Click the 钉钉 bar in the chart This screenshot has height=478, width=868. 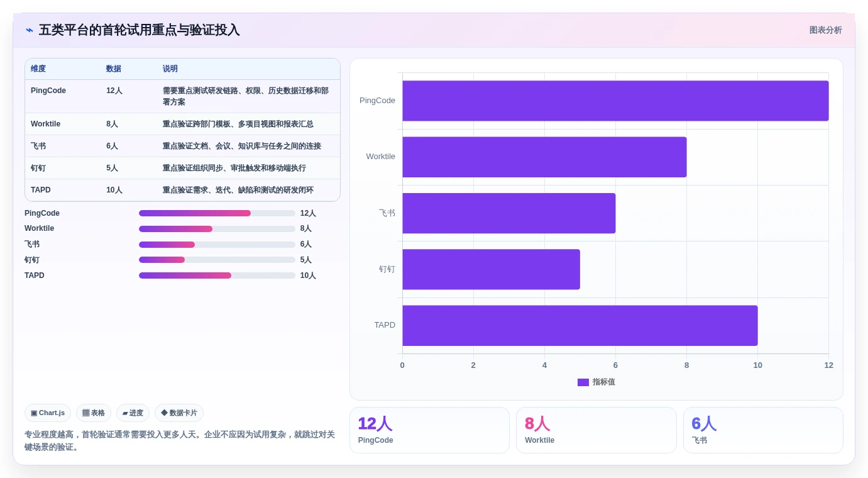(x=491, y=269)
